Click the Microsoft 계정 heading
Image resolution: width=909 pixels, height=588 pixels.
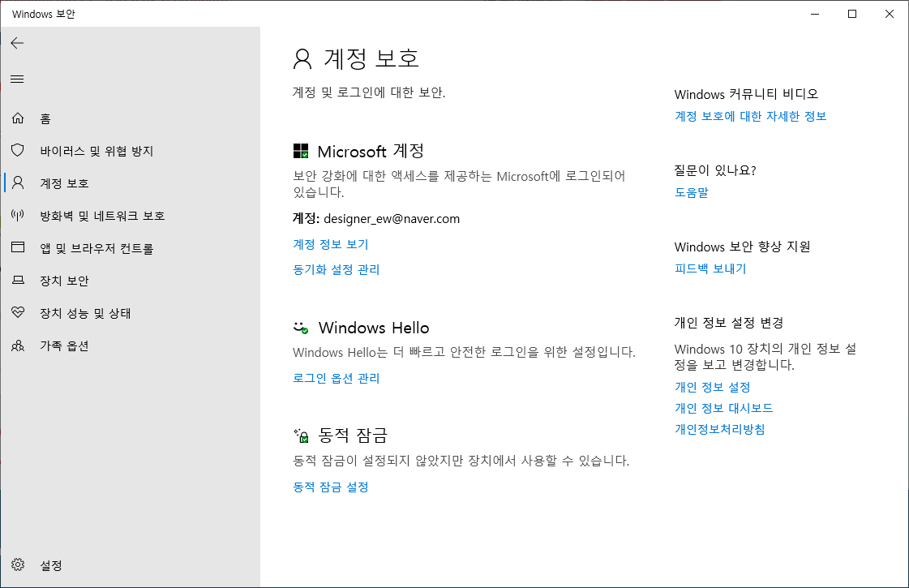tap(371, 152)
